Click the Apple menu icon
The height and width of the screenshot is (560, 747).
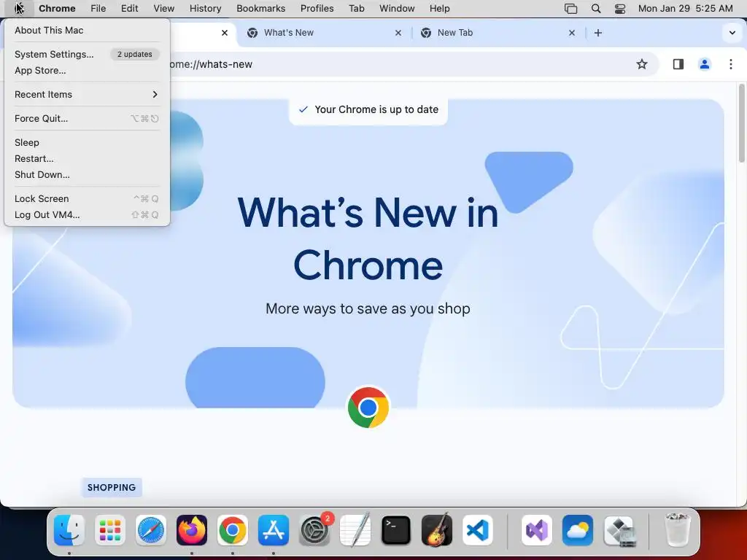click(x=19, y=9)
